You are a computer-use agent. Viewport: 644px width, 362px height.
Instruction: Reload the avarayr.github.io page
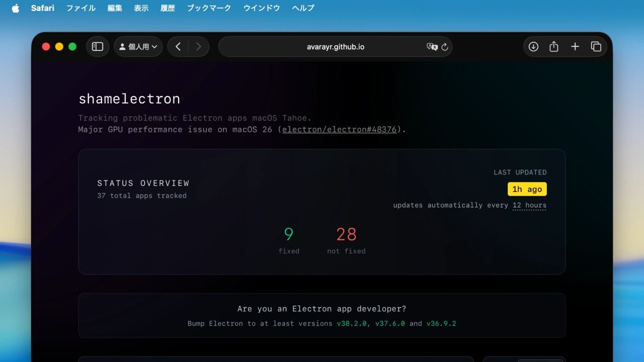[x=445, y=47]
